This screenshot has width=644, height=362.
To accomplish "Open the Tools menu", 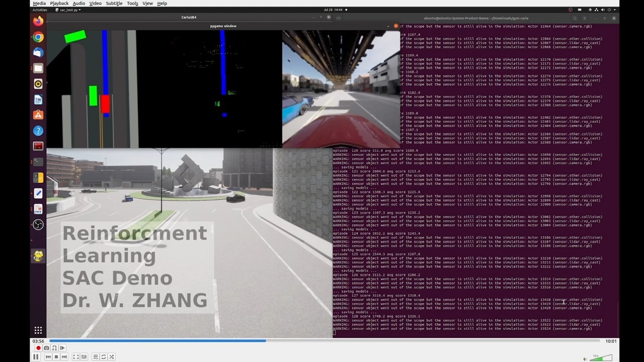I will pos(132,4).
